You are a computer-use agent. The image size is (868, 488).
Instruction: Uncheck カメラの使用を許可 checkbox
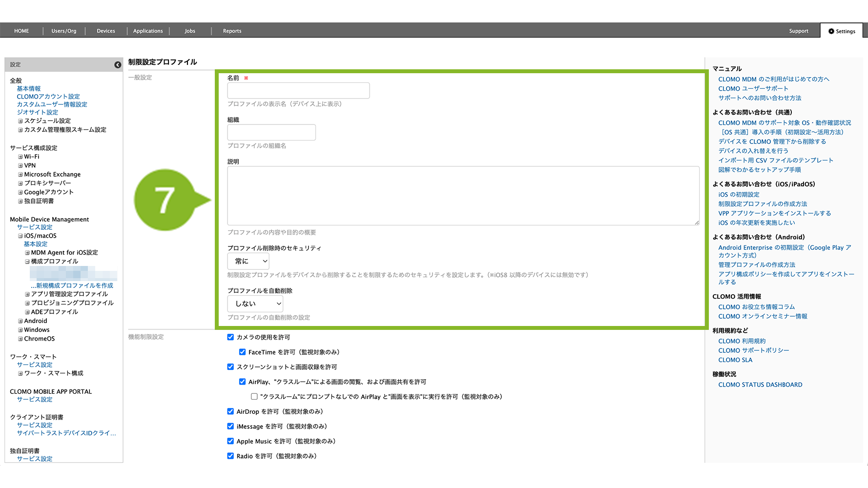point(230,337)
